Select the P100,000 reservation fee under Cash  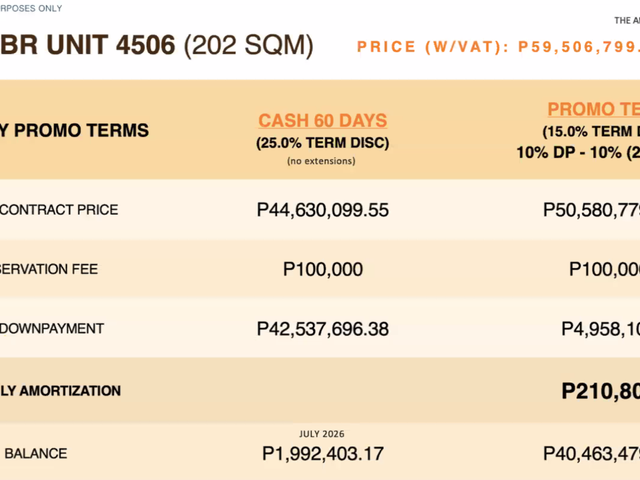tap(323, 269)
